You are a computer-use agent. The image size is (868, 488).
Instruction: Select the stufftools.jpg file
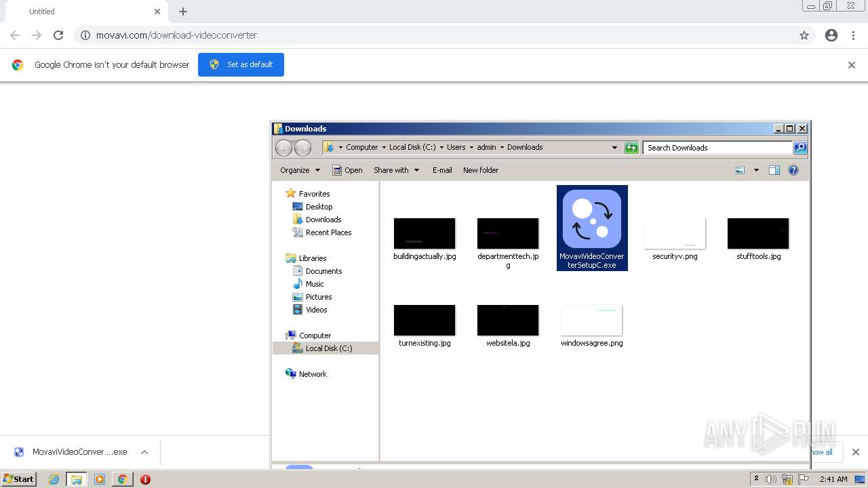coord(758,234)
